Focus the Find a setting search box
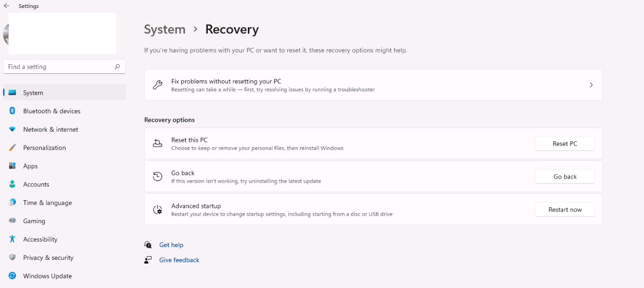The width and height of the screenshot is (644, 288). (58, 67)
